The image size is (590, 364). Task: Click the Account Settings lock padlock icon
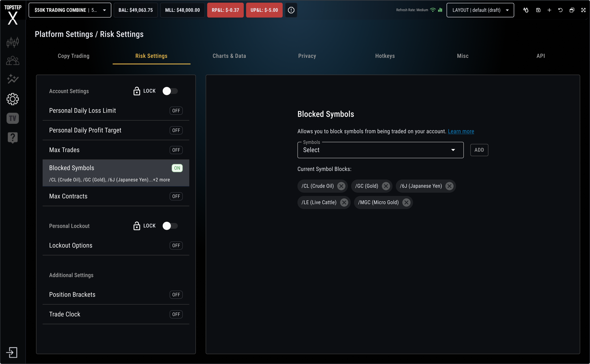[137, 91]
